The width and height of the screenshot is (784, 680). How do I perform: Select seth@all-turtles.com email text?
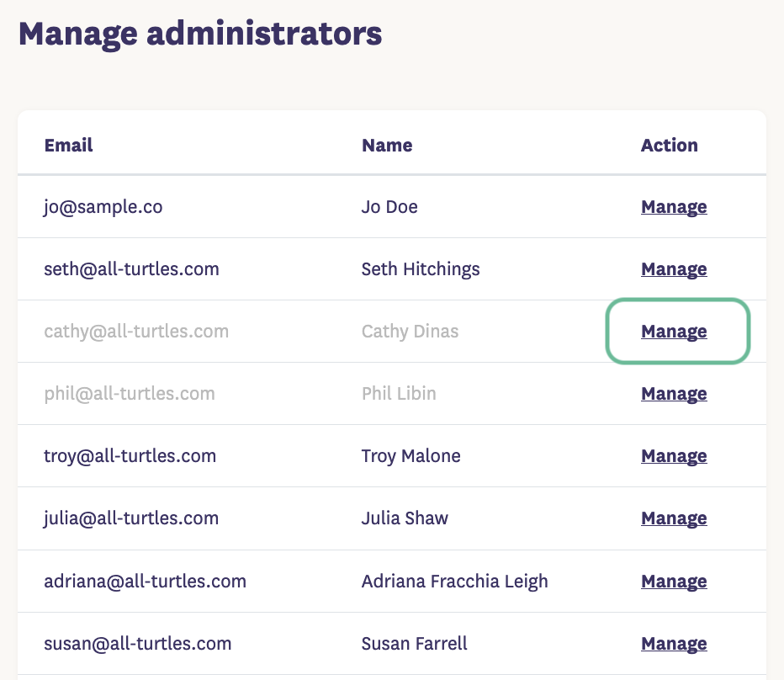[131, 269]
